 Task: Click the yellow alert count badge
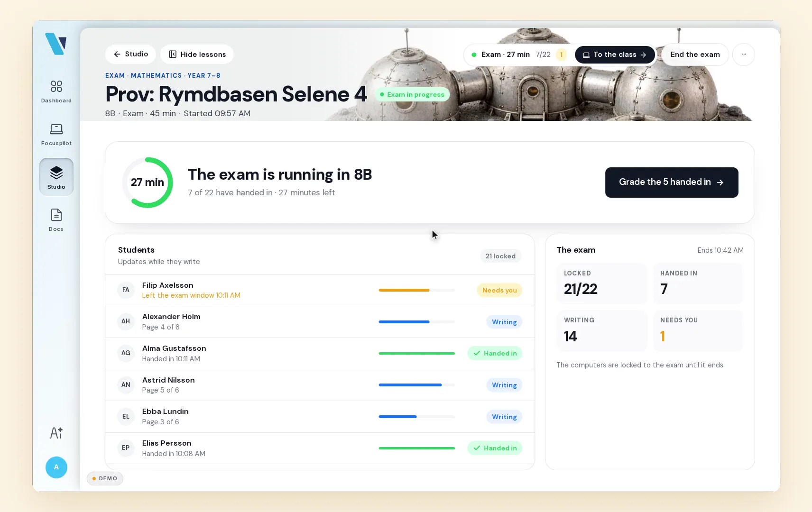tap(561, 55)
